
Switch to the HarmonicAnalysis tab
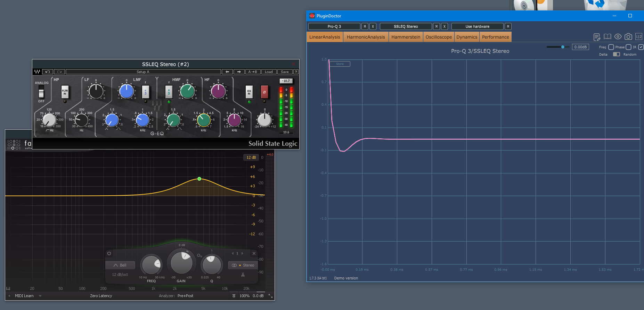[x=366, y=37]
